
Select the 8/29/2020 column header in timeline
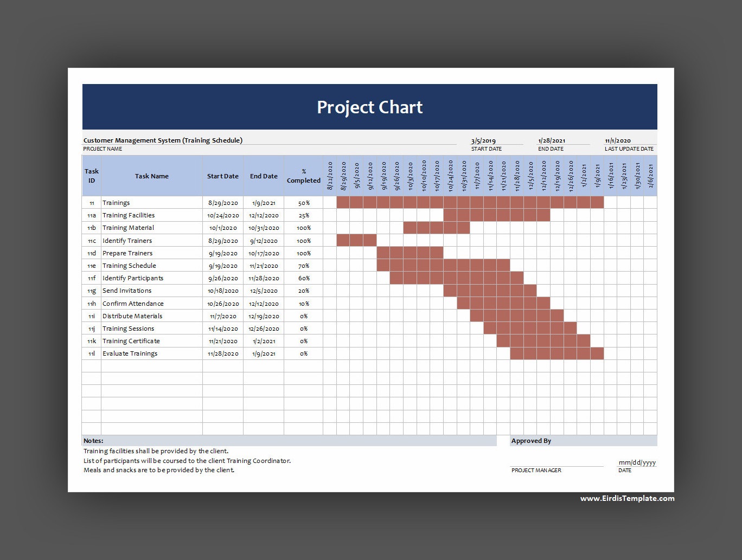(x=343, y=175)
